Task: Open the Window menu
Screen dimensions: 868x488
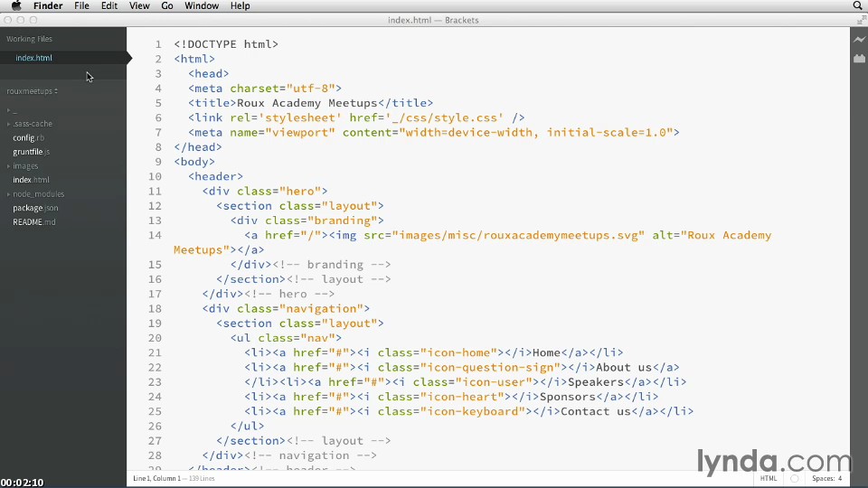Action: [201, 6]
